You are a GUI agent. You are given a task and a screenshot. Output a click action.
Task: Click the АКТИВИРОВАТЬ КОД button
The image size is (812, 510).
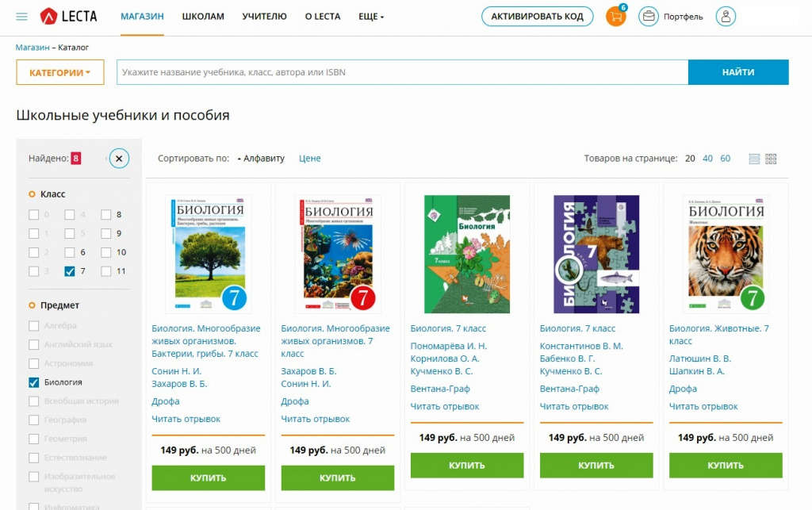537,17
